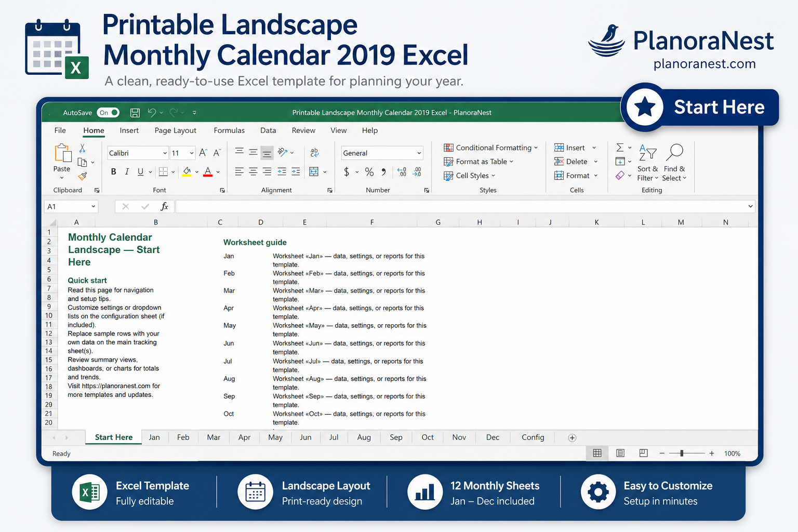Screen dimensions: 798x532
Task: Click the Copy icon
Action: click(82, 162)
